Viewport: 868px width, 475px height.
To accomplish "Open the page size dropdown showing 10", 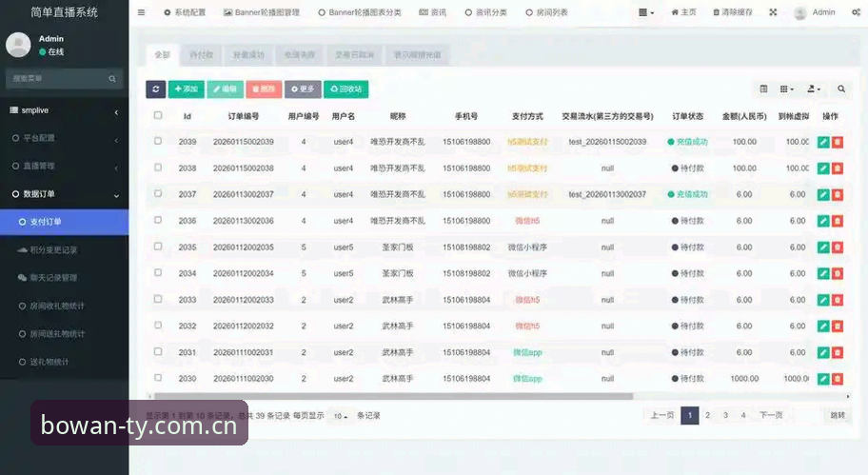I will pos(341,416).
